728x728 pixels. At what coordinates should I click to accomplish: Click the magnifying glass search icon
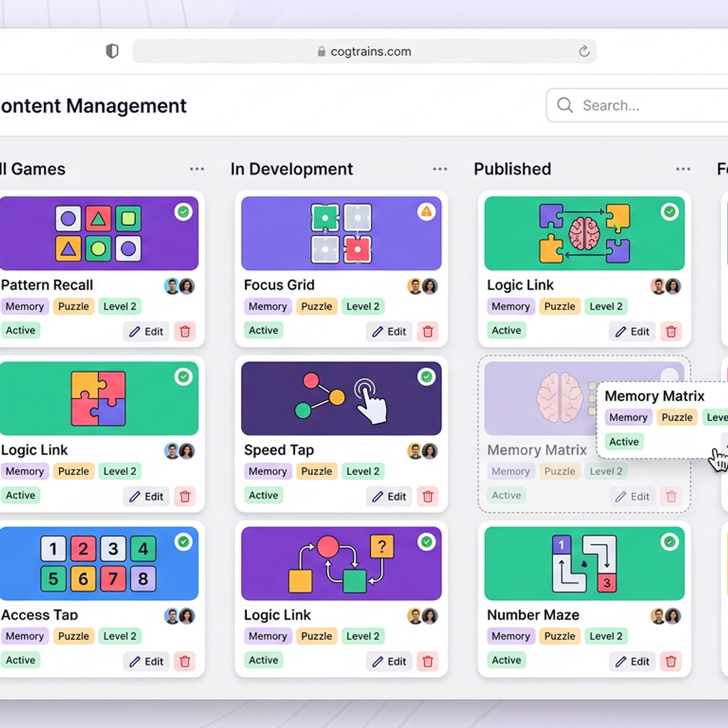565,105
